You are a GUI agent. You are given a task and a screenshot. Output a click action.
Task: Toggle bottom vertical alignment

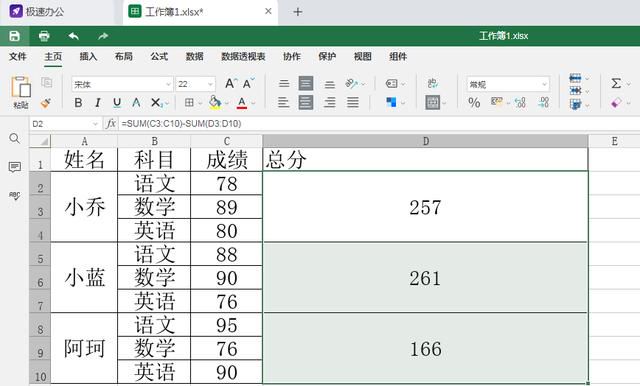click(330, 84)
